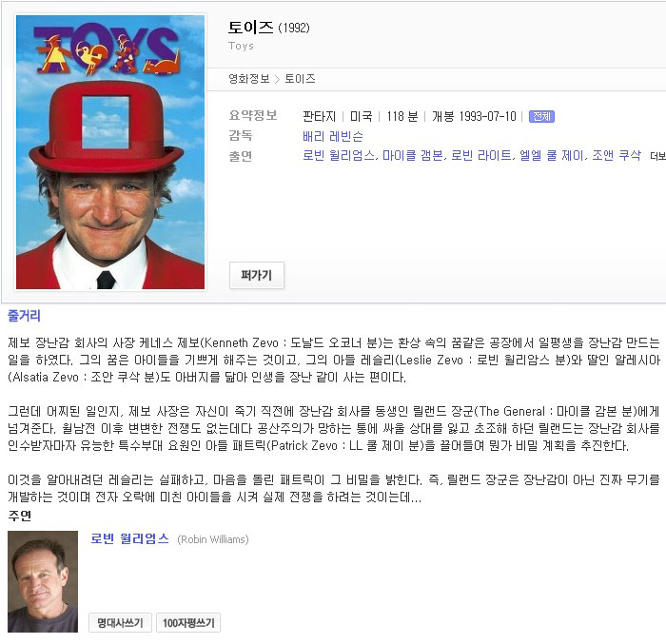The image size is (666, 644).
Task: Open 로빈 윌리암스 name link in 주연 section
Action: coord(130,538)
